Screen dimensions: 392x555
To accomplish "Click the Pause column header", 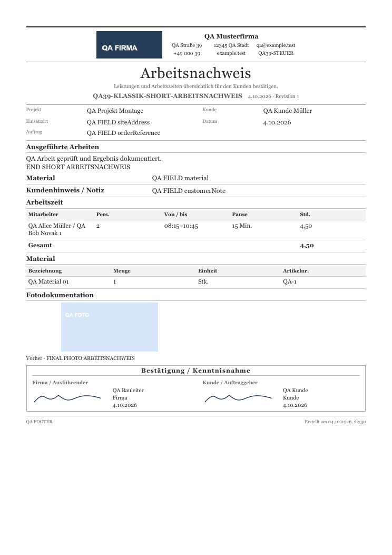I will (240, 215).
